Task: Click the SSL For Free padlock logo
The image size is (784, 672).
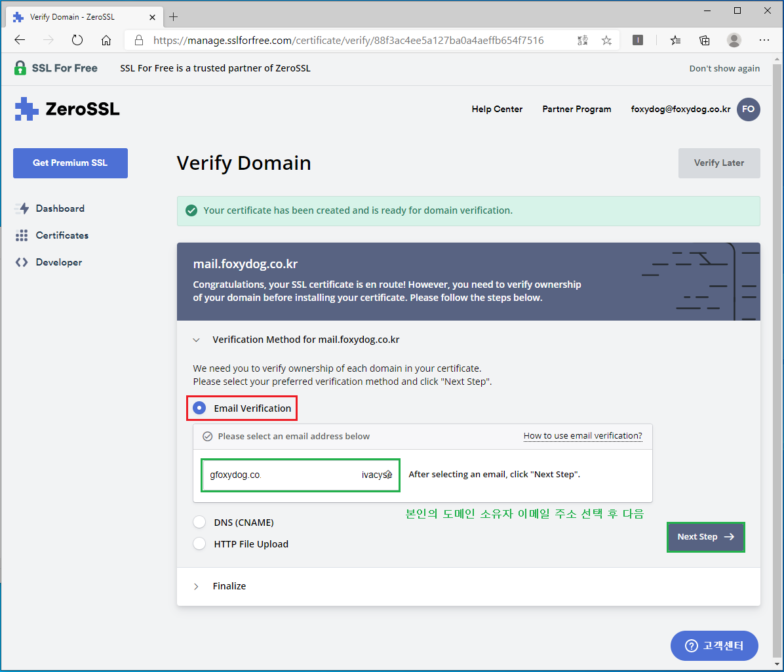Action: point(20,68)
